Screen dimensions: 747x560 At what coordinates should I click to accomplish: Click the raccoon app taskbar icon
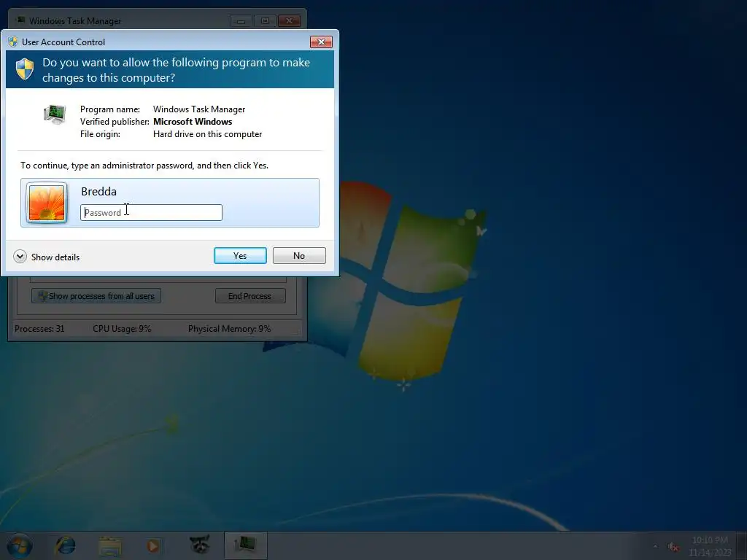tap(200, 545)
